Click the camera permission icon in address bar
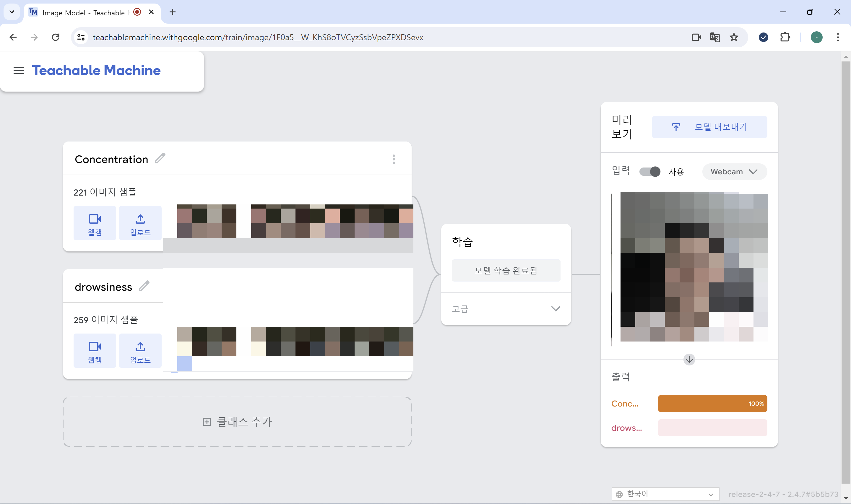The height and width of the screenshot is (504, 851). tap(696, 37)
